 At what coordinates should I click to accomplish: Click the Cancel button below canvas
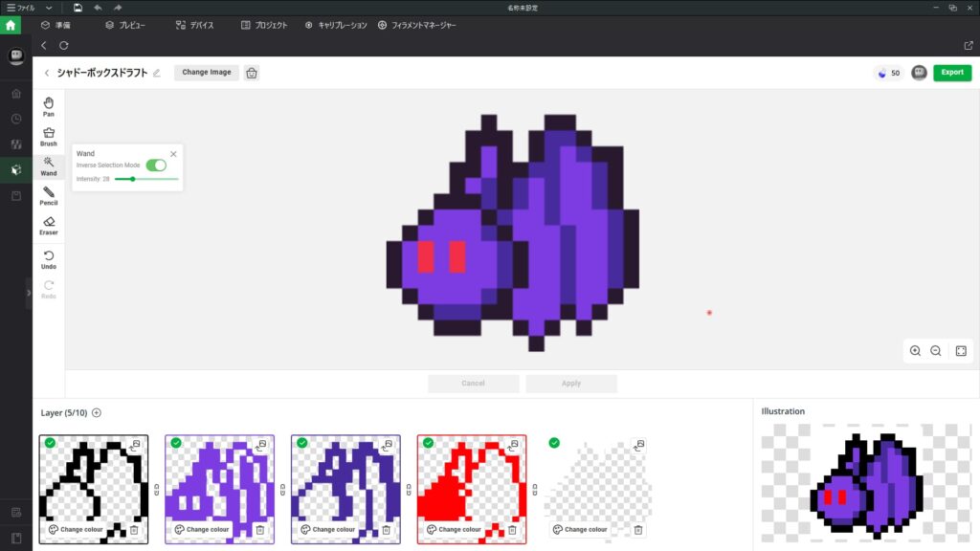(x=473, y=384)
